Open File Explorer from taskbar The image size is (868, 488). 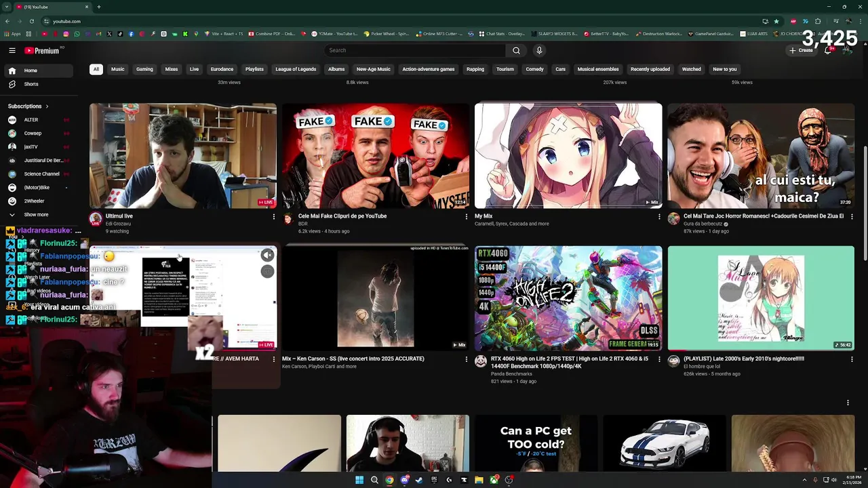click(x=479, y=480)
